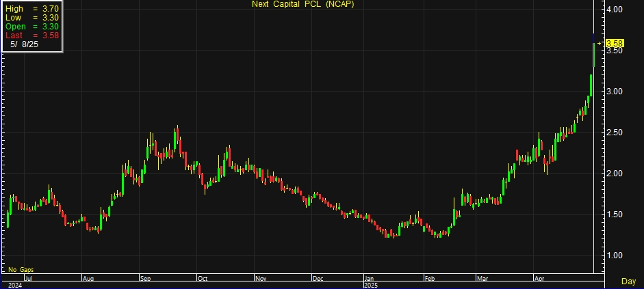The width and height of the screenshot is (644, 289).
Task: Click the Apr label on time axis
Action: [x=539, y=279]
